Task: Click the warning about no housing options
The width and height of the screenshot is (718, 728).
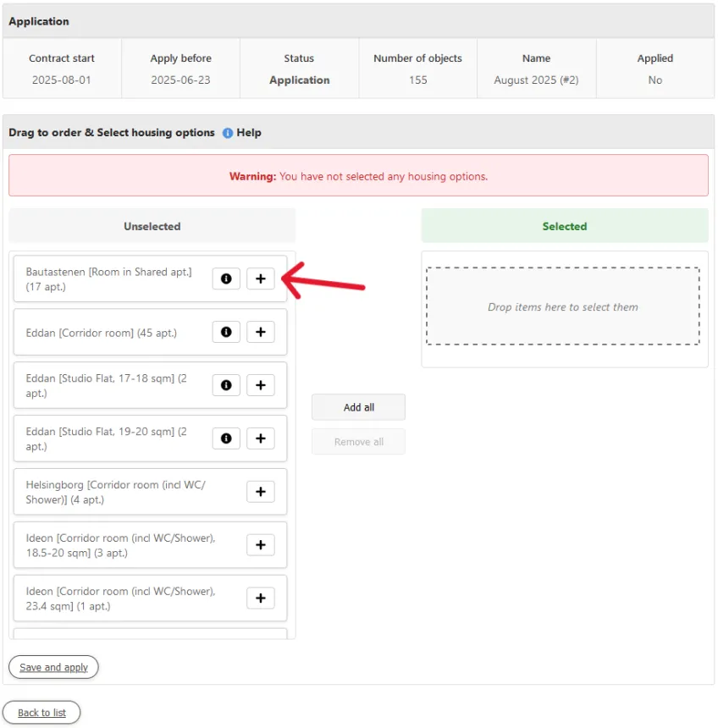Action: 358,175
